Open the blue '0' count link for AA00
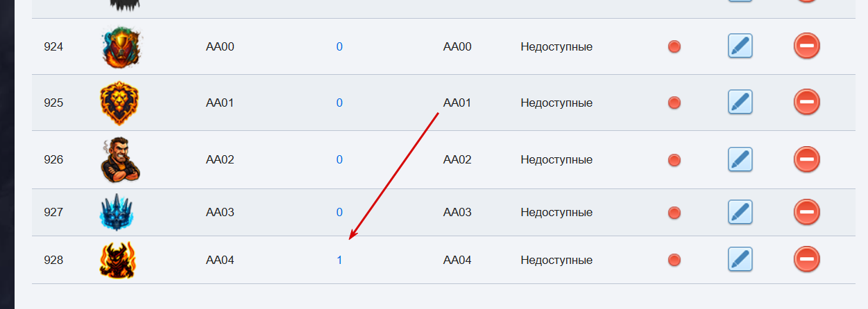The height and width of the screenshot is (309, 868). (339, 47)
